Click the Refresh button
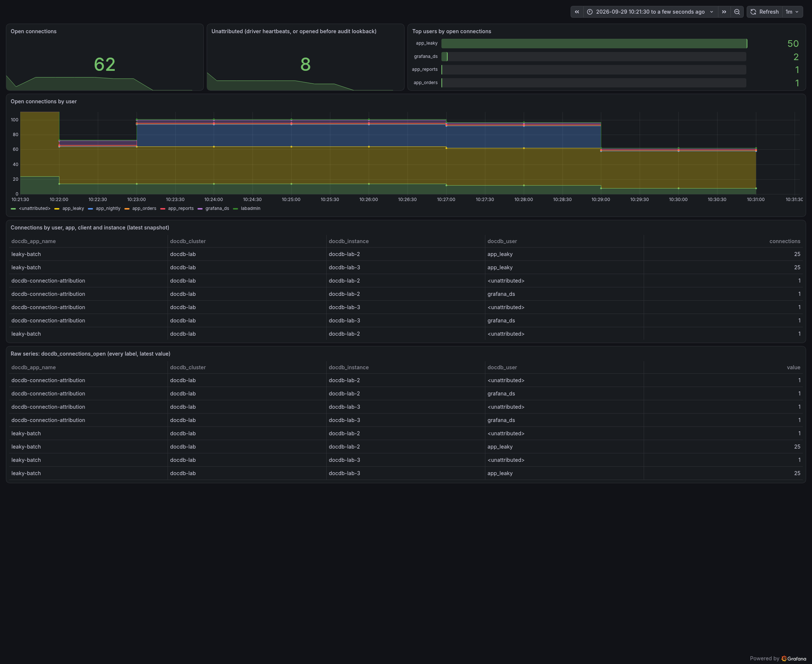The height and width of the screenshot is (664, 812). click(764, 12)
